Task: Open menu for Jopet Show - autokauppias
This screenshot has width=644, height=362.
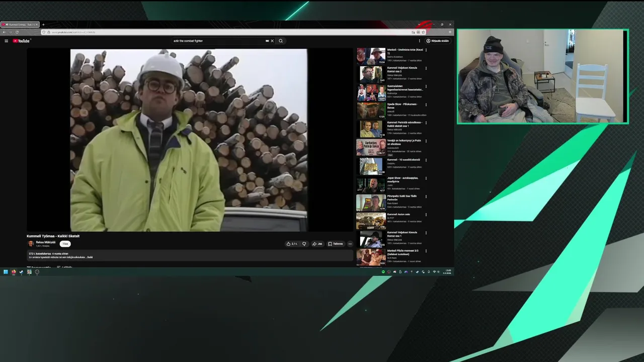Action: 426,178
